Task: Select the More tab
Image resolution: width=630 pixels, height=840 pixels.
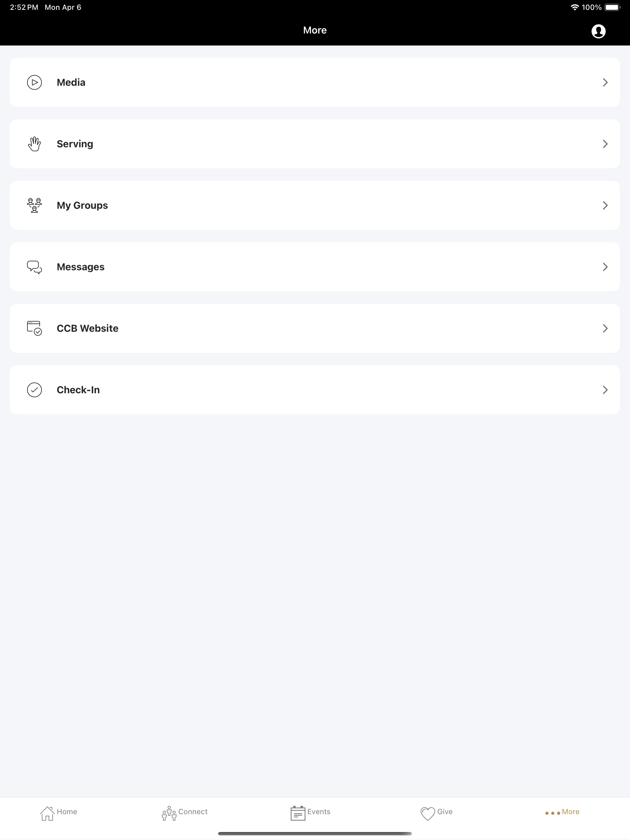Action: coord(562,812)
